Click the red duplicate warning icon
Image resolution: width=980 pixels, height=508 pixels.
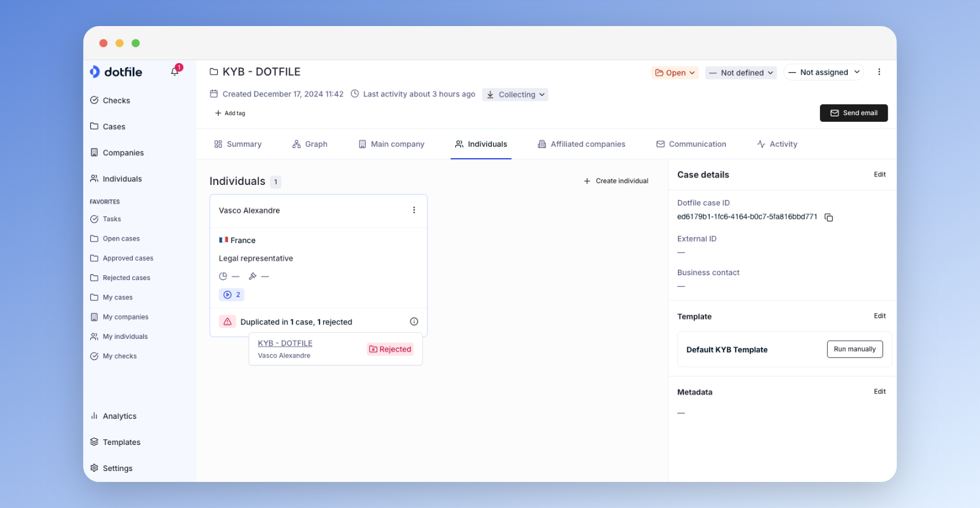pos(227,322)
